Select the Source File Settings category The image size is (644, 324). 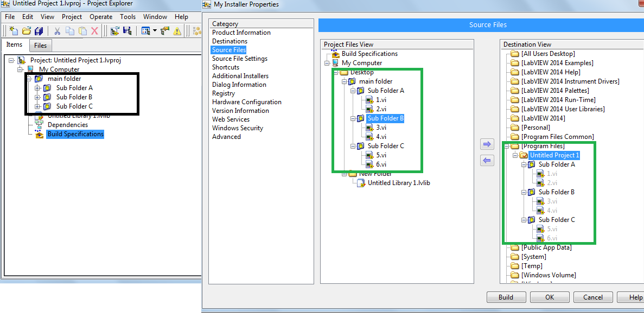pyautogui.click(x=239, y=58)
